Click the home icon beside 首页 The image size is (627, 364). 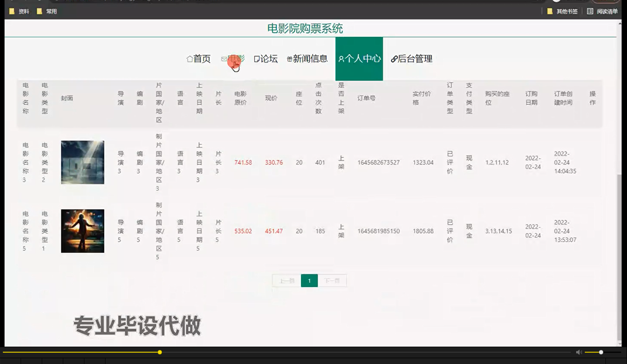[x=189, y=58]
